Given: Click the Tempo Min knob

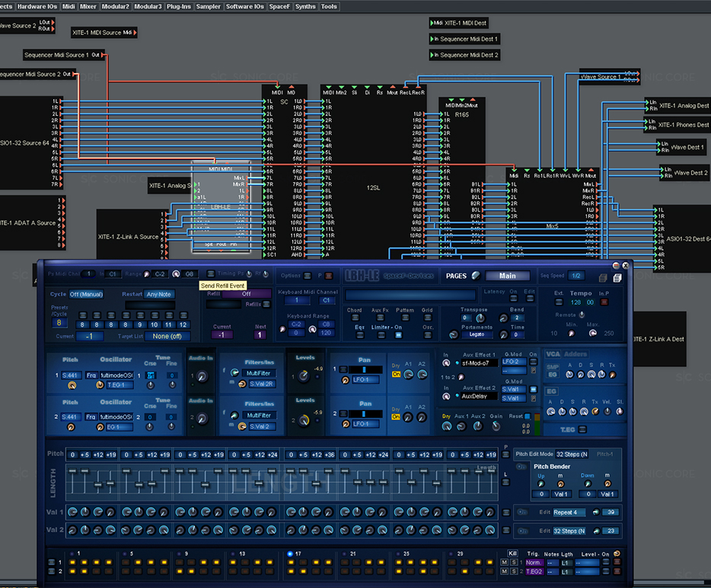Looking at the screenshot, I should point(572,334).
